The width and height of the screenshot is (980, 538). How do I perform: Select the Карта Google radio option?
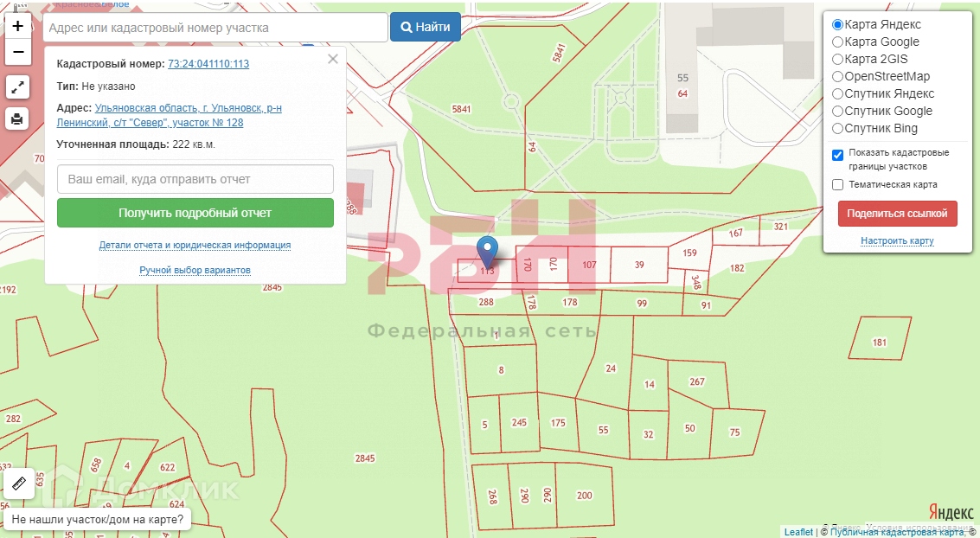[x=837, y=42]
